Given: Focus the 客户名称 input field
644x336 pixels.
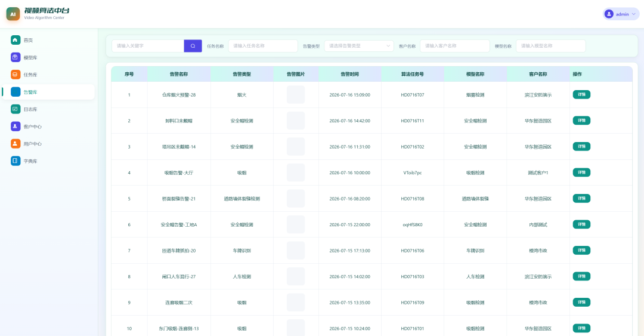Looking at the screenshot, I should tap(454, 46).
